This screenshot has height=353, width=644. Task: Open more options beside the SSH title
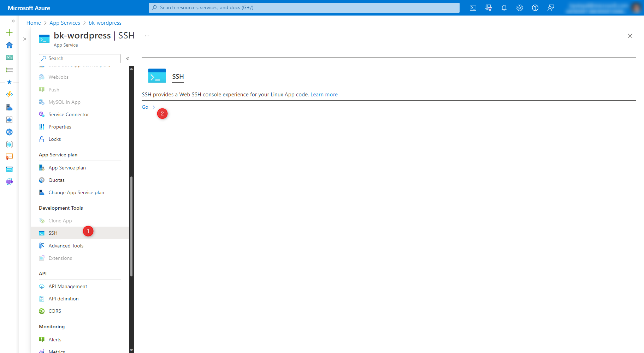click(147, 35)
